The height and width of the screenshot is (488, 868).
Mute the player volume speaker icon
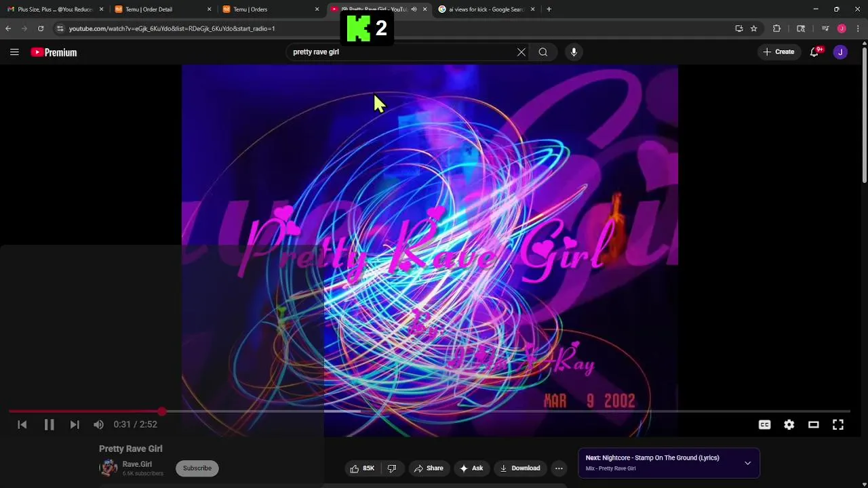tap(99, 424)
